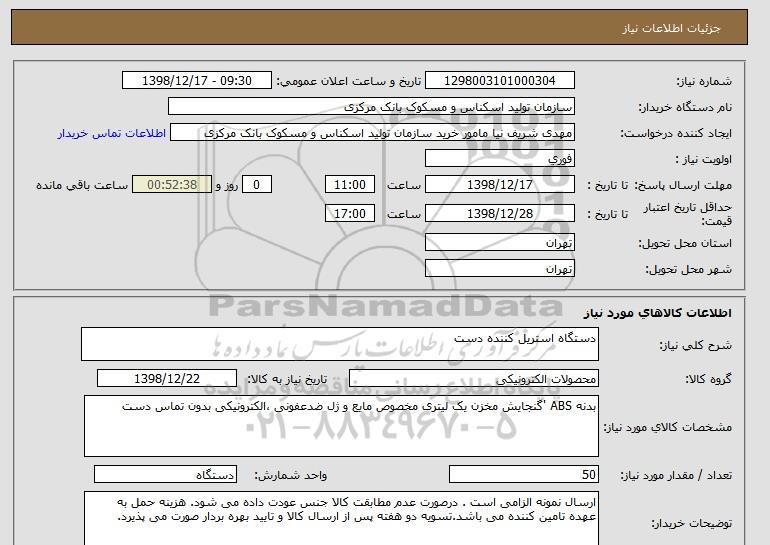Click the buyer notes text box
770x545 pixels.
pyautogui.click(x=341, y=518)
